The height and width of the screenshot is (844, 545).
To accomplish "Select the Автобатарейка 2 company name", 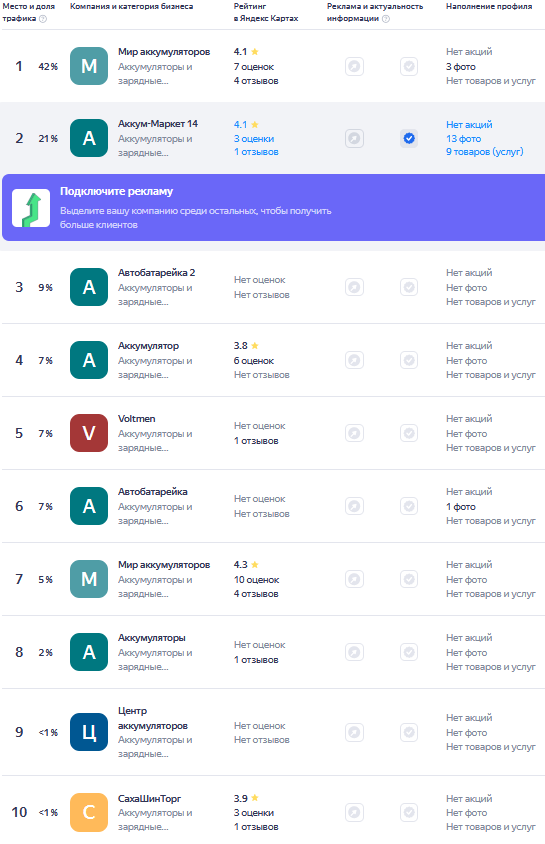I will [157, 272].
